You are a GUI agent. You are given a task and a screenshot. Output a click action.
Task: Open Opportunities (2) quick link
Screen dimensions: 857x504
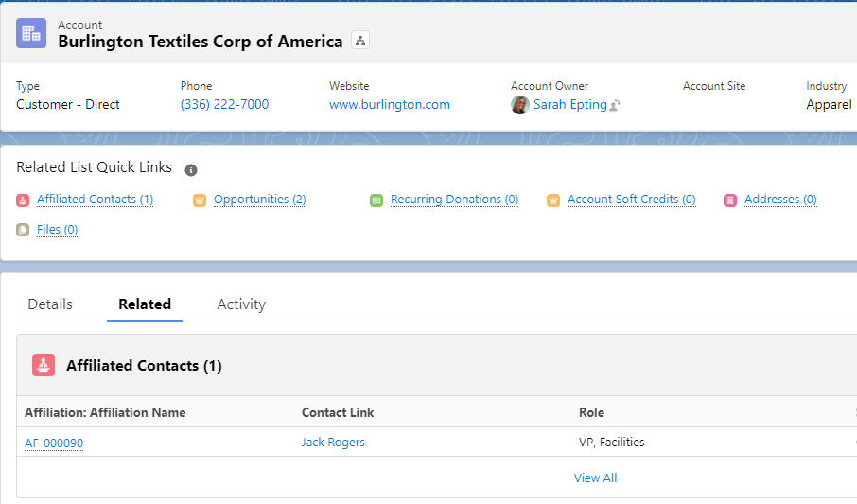tap(259, 200)
